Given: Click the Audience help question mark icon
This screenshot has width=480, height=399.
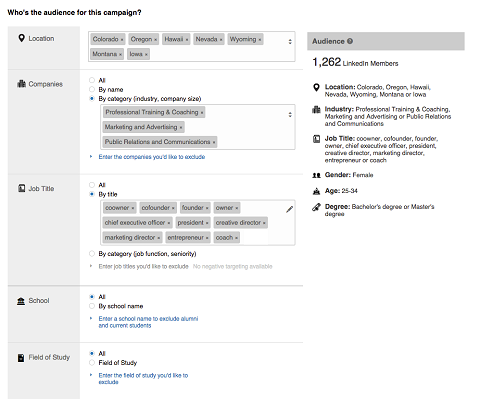Looking at the screenshot, I should point(350,41).
